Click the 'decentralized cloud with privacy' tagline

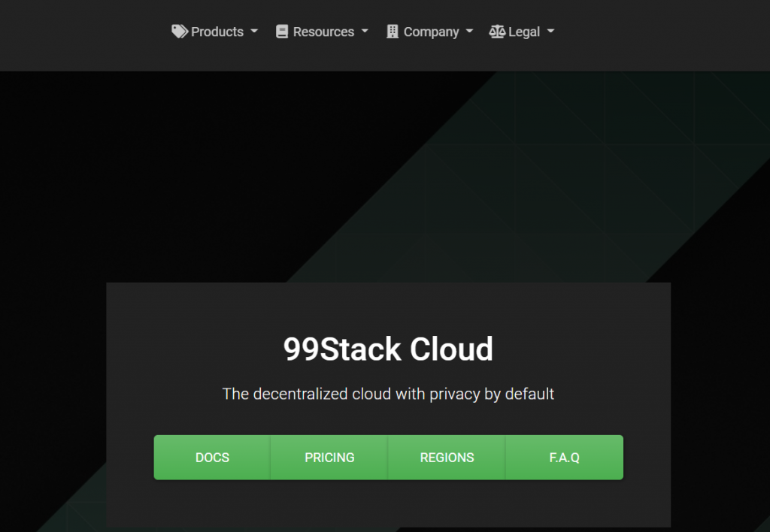(388, 394)
